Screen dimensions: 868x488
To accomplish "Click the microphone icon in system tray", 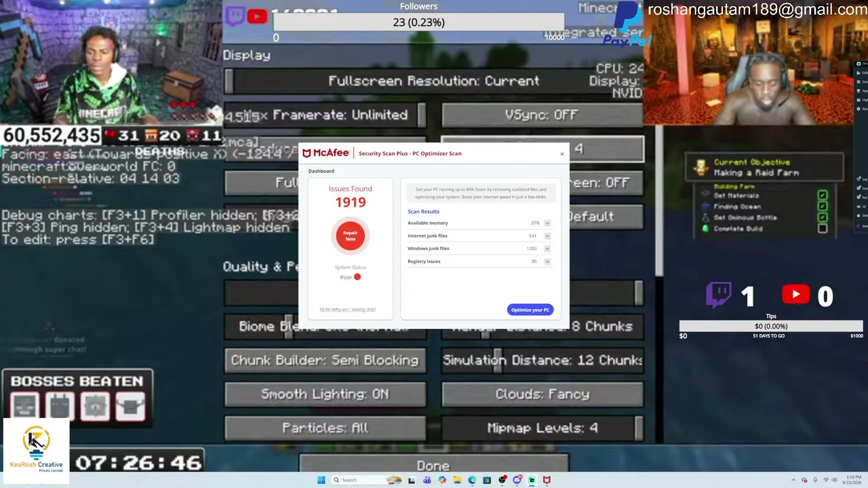I will (x=814, y=480).
